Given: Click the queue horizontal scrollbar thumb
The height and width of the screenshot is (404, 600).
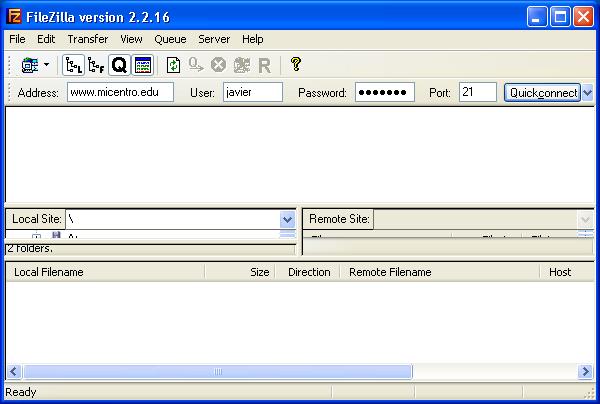Looking at the screenshot, I should (216, 372).
